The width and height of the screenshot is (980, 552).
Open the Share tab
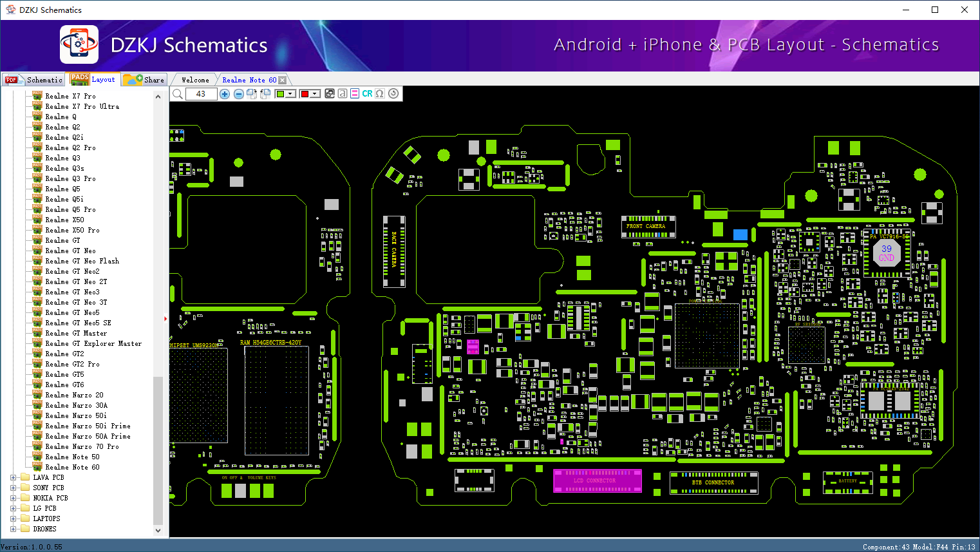tap(144, 79)
